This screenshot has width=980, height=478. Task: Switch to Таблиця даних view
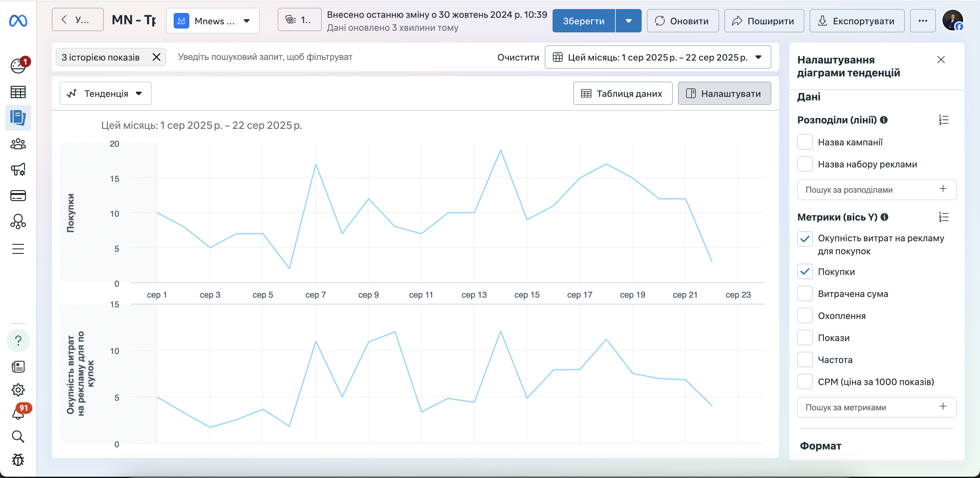pyautogui.click(x=623, y=94)
